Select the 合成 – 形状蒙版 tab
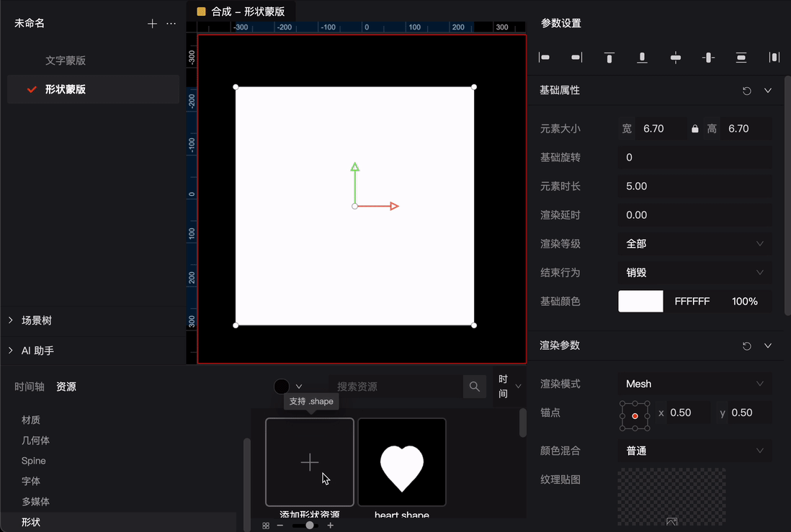This screenshot has height=532, width=791. [241, 12]
